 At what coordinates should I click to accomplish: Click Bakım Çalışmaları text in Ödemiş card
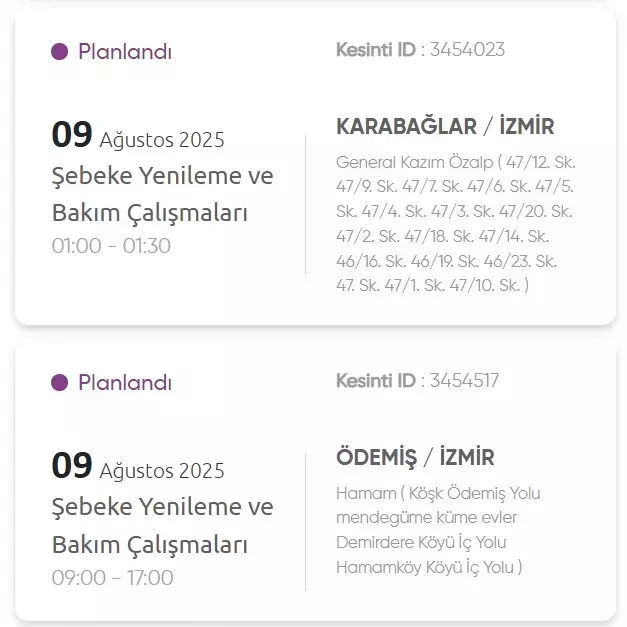[150, 545]
